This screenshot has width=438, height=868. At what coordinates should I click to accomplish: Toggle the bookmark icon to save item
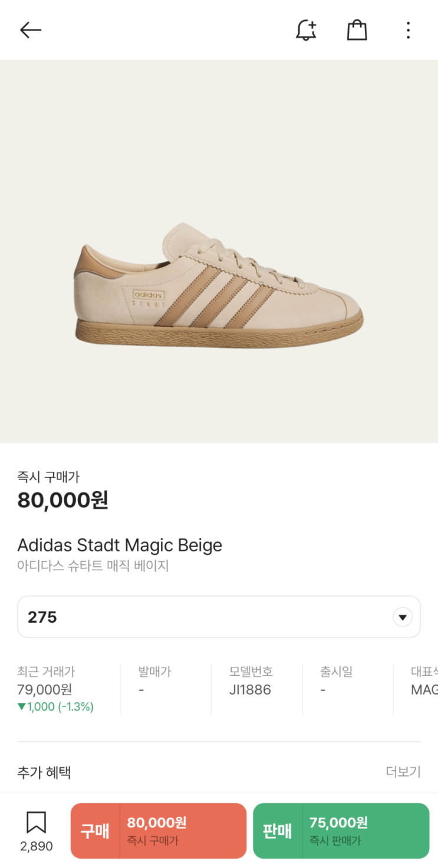pyautogui.click(x=36, y=823)
